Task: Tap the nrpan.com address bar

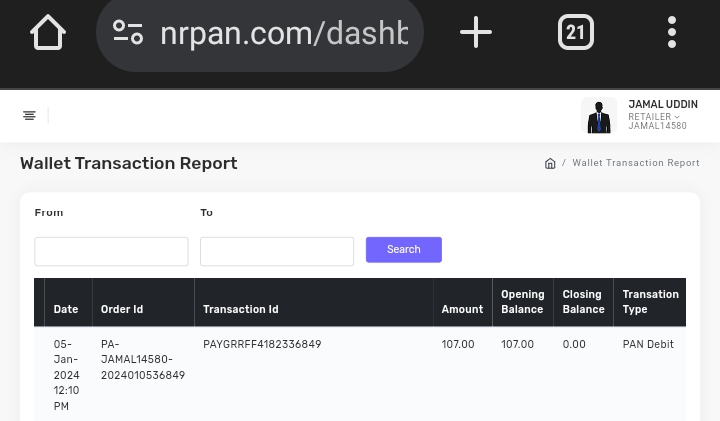Action: point(283,34)
